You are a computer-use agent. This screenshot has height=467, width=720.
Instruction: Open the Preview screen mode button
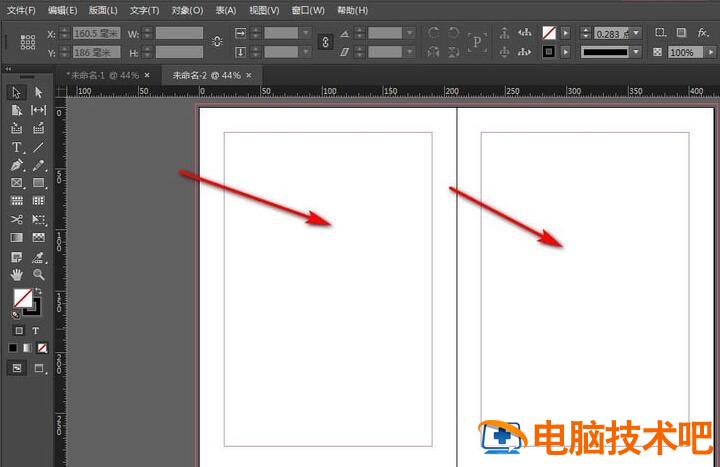[39, 368]
